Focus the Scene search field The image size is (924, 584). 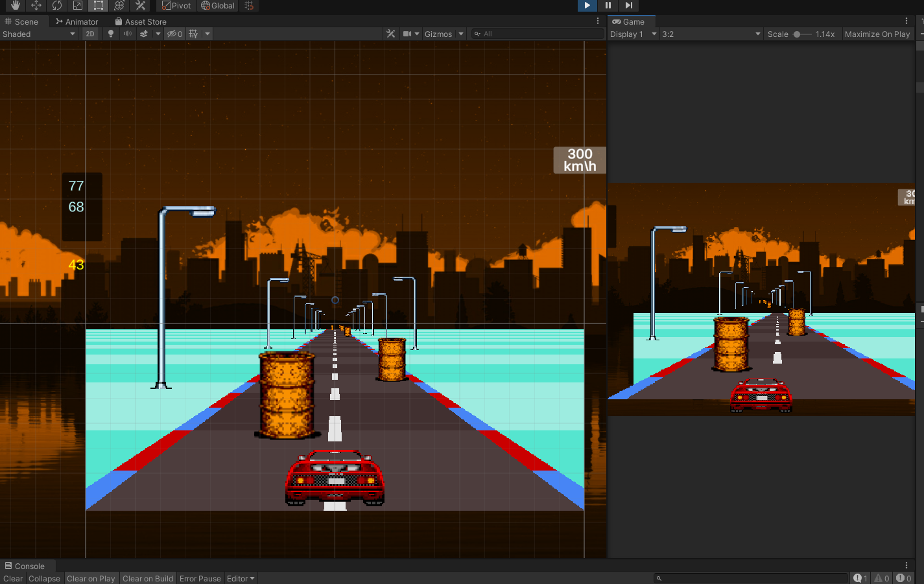coord(538,34)
